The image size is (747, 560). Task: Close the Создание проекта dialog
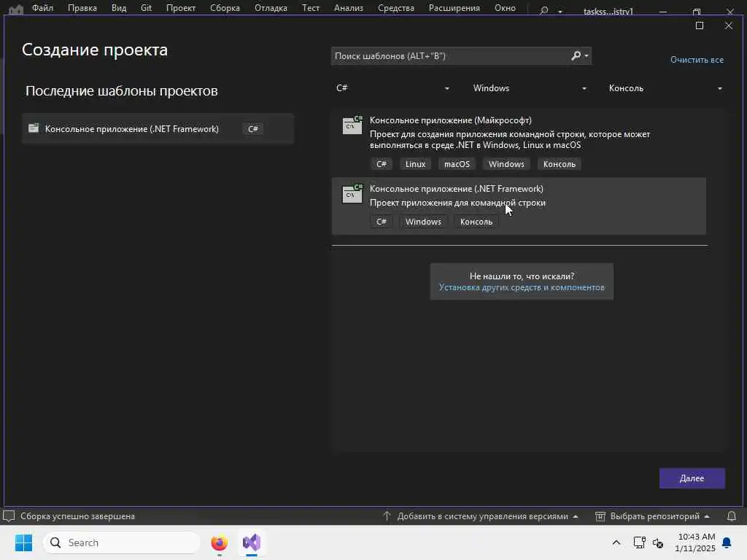729,26
